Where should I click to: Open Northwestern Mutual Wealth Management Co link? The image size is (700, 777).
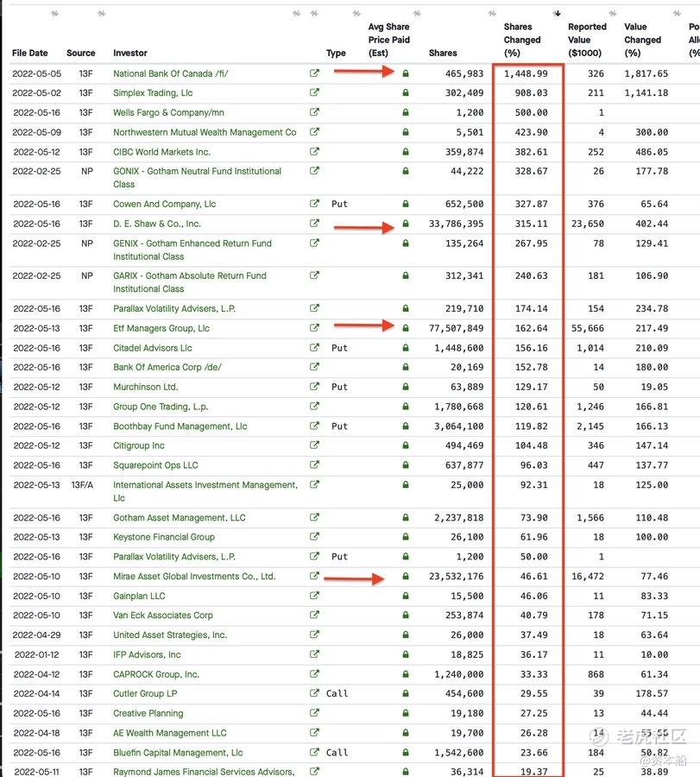point(205,132)
